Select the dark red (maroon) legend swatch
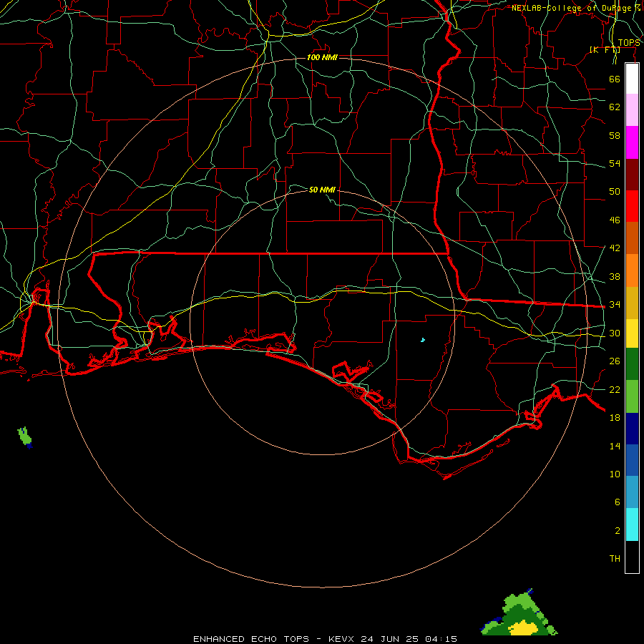This screenshot has height=644, width=644. [632, 174]
